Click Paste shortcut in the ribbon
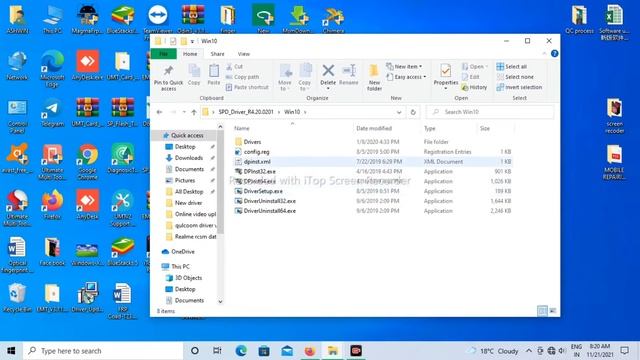 point(247,87)
